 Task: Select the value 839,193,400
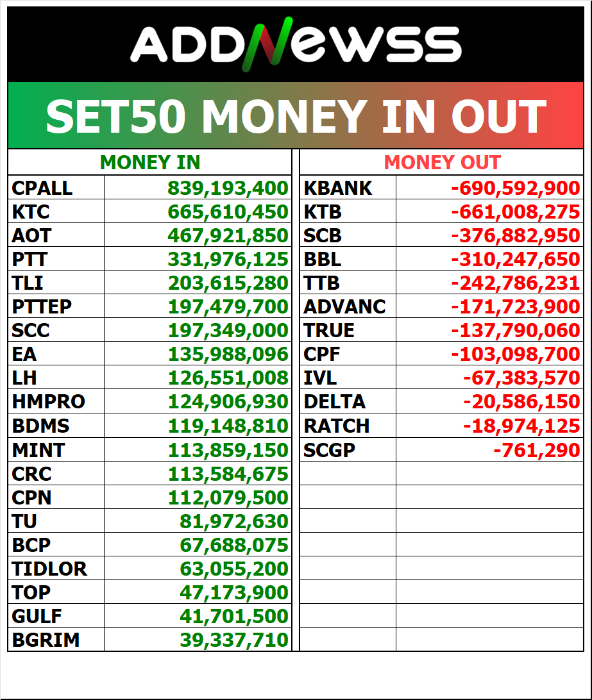tap(228, 188)
